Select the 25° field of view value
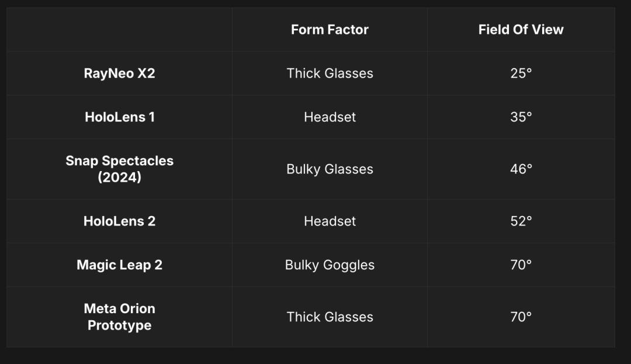 [521, 74]
